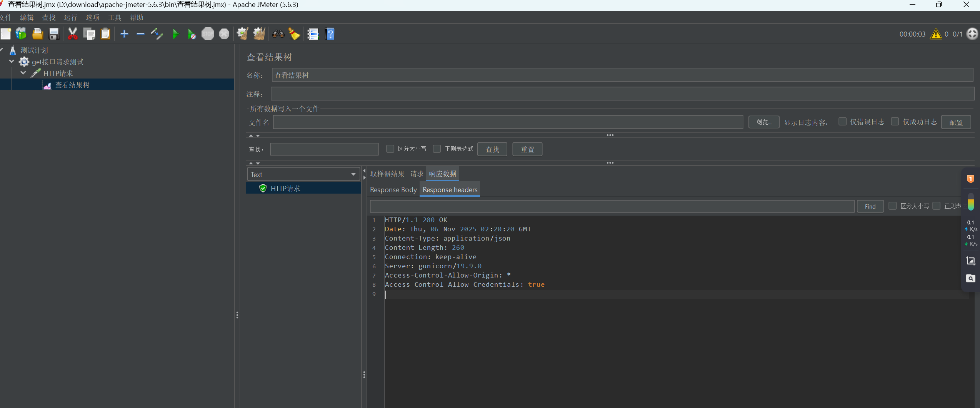Click the Toggle enable/disable toolbar icon
This screenshot has width=980, height=408.
(157, 34)
